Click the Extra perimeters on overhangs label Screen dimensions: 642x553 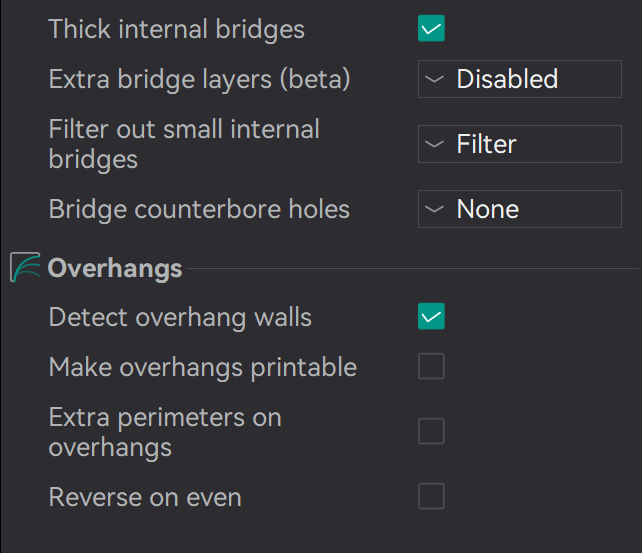pyautogui.click(x=165, y=431)
